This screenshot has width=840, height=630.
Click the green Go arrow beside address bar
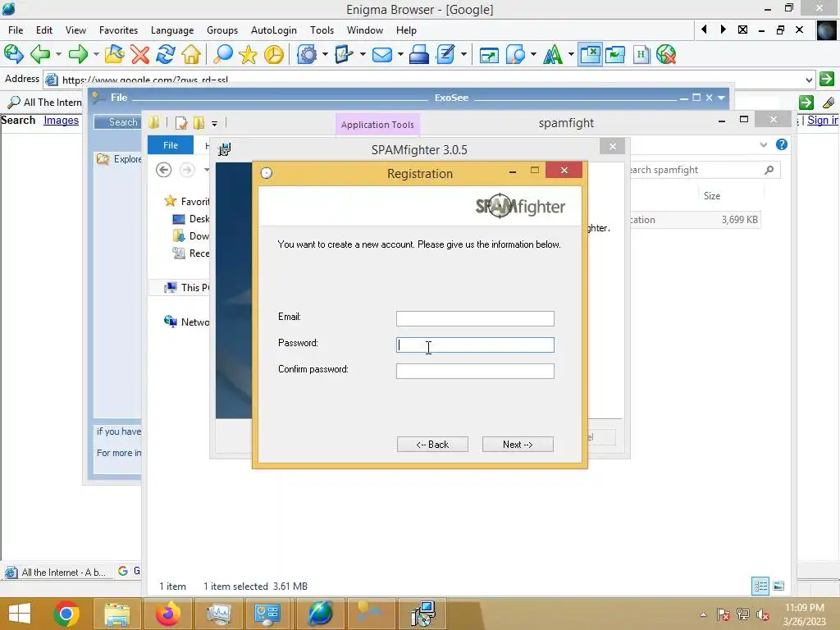click(x=827, y=79)
